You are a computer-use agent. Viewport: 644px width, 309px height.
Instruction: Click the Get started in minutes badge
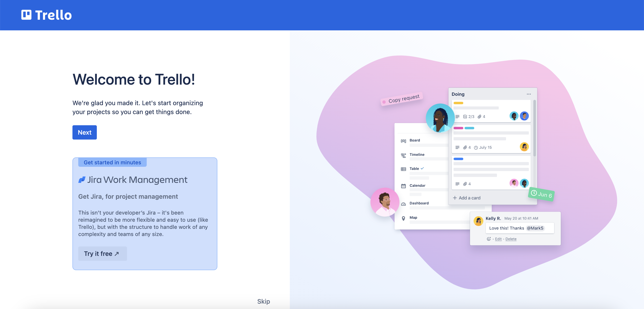[112, 162]
